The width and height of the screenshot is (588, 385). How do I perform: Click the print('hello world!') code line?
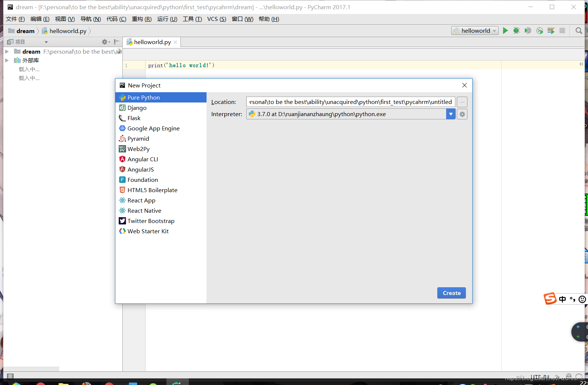pyautogui.click(x=181, y=65)
